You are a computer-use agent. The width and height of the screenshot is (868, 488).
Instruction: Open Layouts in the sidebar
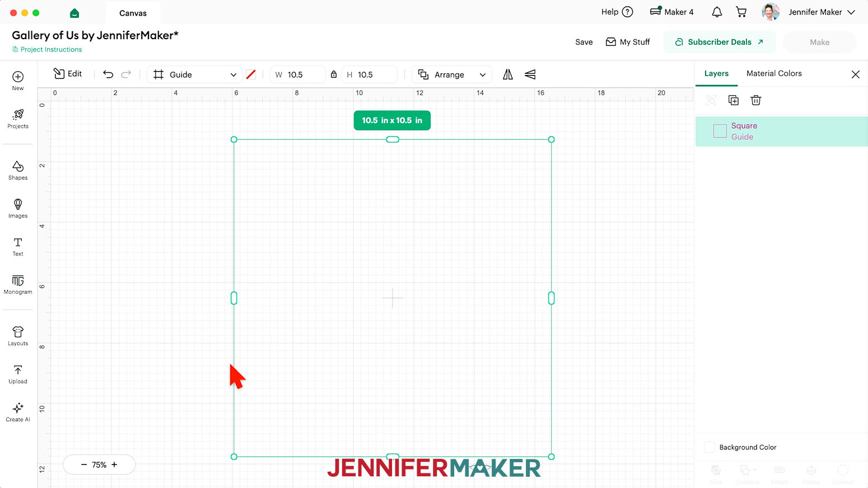point(18,336)
